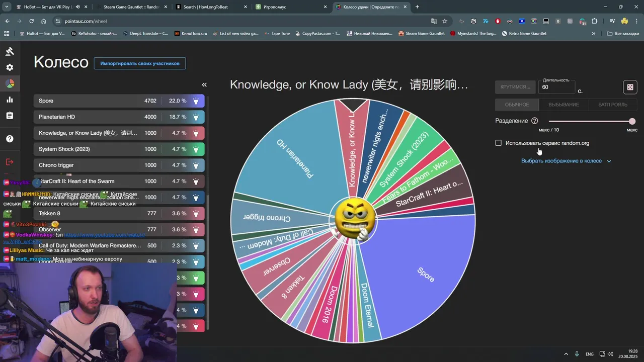This screenshot has height=362, width=644.
Task: Click highlight icon for Chrono trigger row
Action: (196, 165)
